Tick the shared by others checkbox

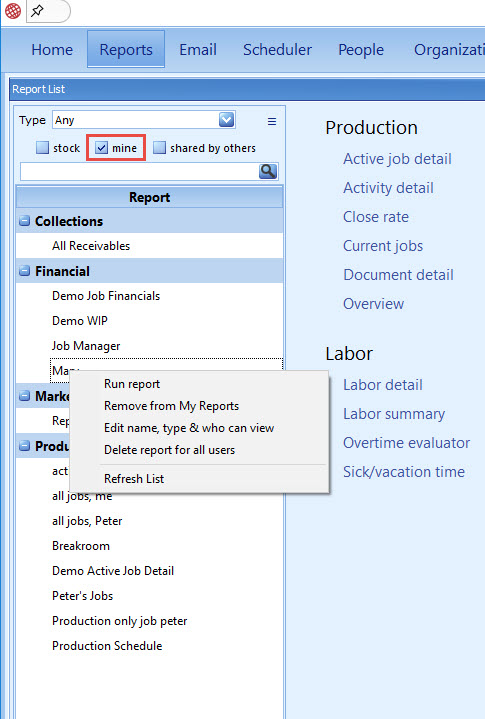point(159,148)
